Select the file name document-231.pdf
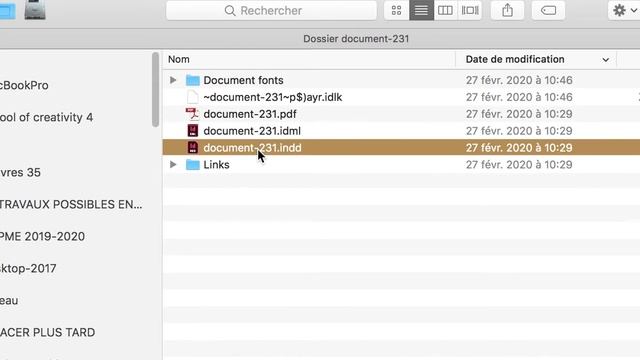The height and width of the screenshot is (360, 640). coord(250,114)
